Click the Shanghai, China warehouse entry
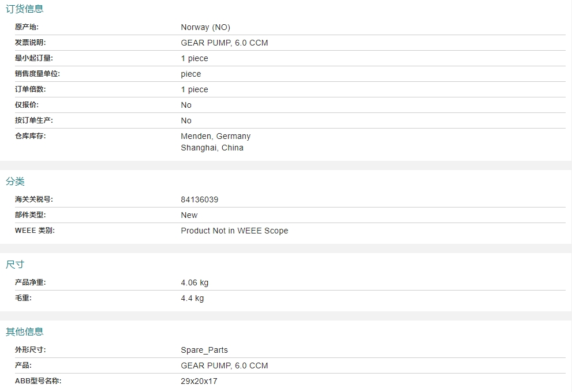Viewport: 572px width, 392px height. [x=212, y=148]
